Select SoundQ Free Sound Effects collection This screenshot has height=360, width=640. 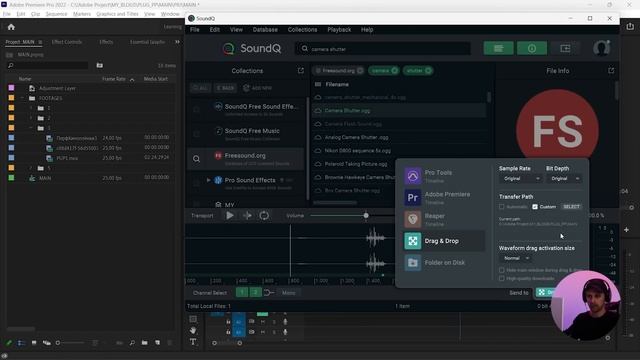(247, 109)
